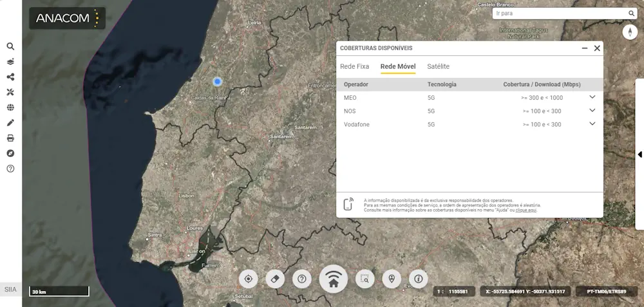Viewport: 644px width, 307px height.
Task: Click inside the 'Ir para' search field
Action: pyautogui.click(x=561, y=14)
